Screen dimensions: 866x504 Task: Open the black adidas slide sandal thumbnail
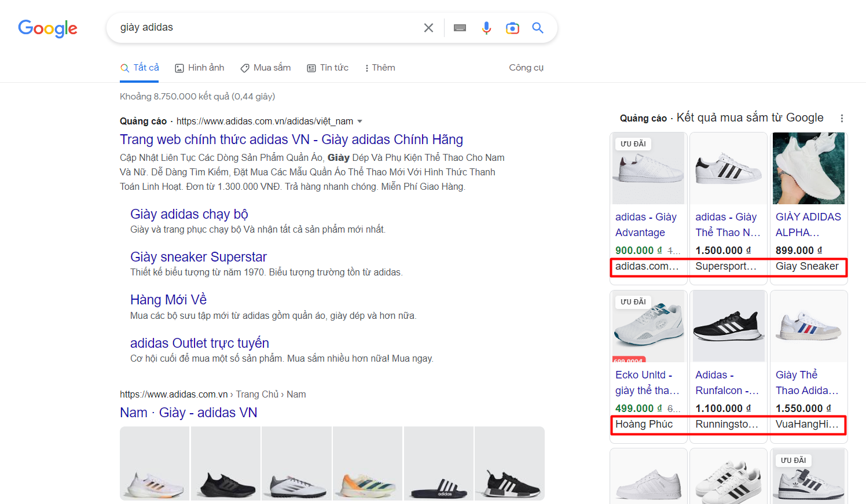pyautogui.click(x=439, y=463)
